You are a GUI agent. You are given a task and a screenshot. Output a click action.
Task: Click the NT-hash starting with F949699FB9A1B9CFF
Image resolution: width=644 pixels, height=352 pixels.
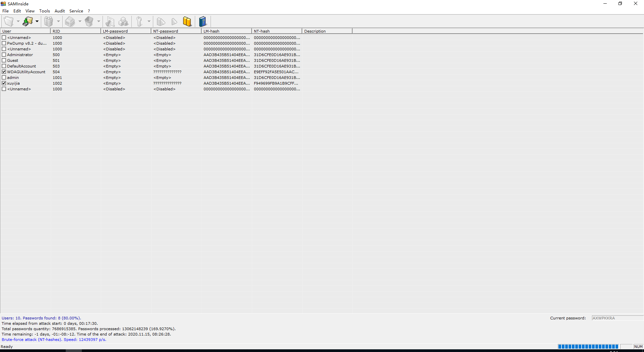coord(276,83)
